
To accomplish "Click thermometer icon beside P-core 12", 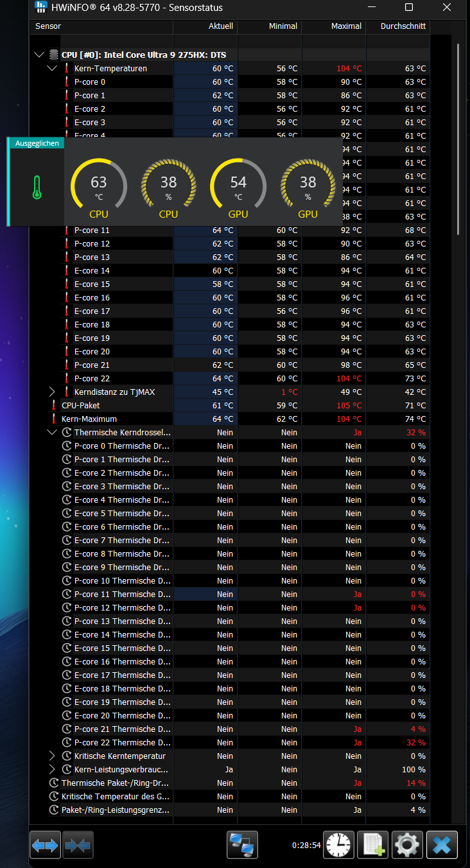I will pyautogui.click(x=66, y=244).
